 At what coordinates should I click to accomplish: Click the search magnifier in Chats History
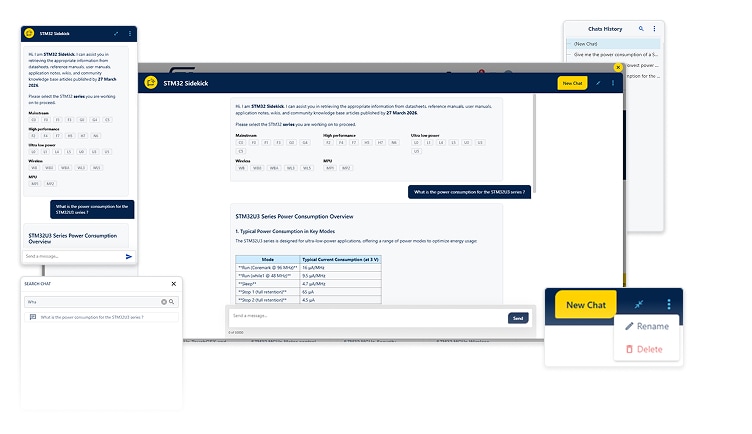[x=642, y=29]
